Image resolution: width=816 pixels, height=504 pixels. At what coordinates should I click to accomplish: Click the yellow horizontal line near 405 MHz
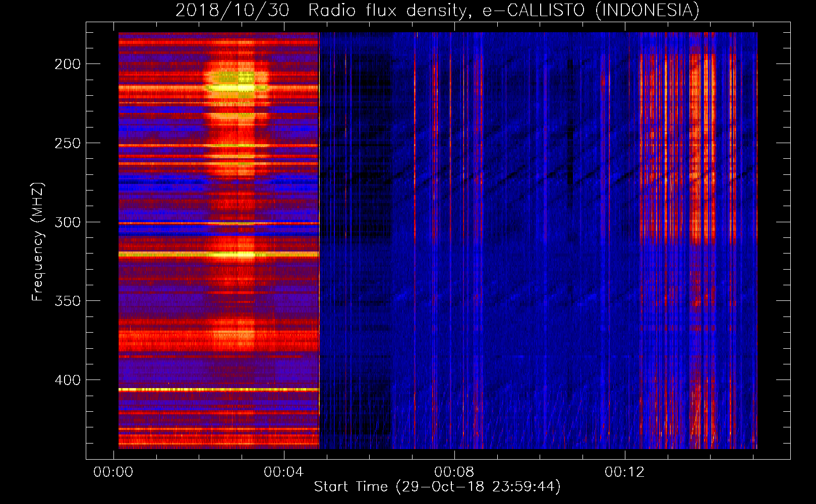218,390
